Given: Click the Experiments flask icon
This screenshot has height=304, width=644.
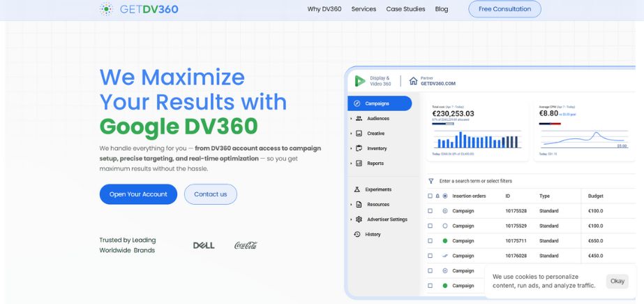Looking at the screenshot, I should (x=357, y=189).
